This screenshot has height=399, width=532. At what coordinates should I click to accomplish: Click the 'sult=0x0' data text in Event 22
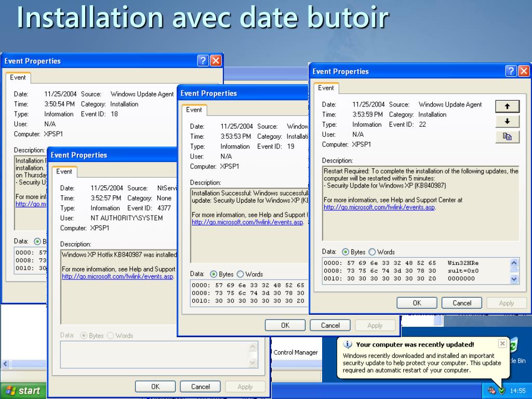click(463, 271)
